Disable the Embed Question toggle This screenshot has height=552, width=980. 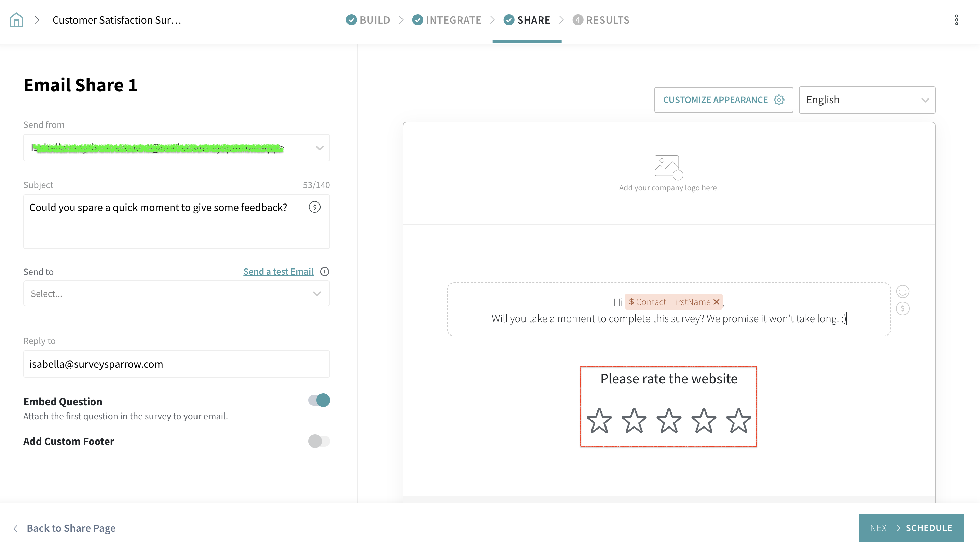coord(319,400)
